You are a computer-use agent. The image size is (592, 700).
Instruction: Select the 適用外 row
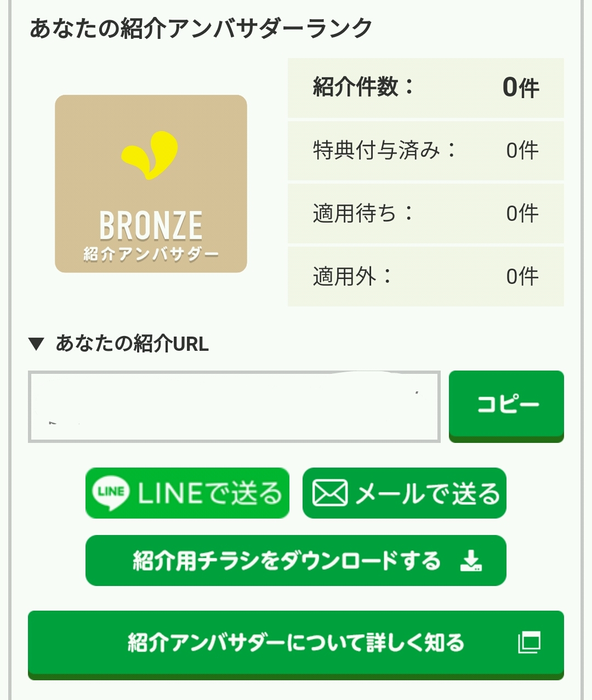(425, 276)
